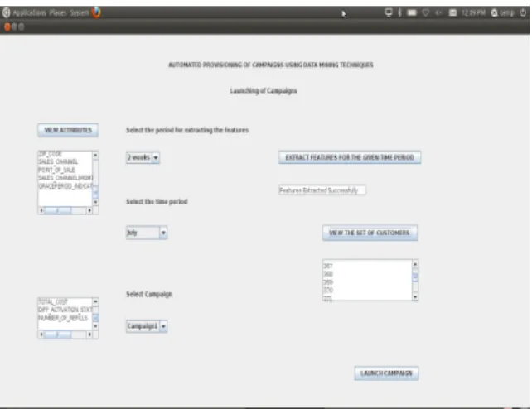Click VIEW THE SET OF CUSTOMERS button
The width and height of the screenshot is (532, 409).
pyautogui.click(x=370, y=233)
